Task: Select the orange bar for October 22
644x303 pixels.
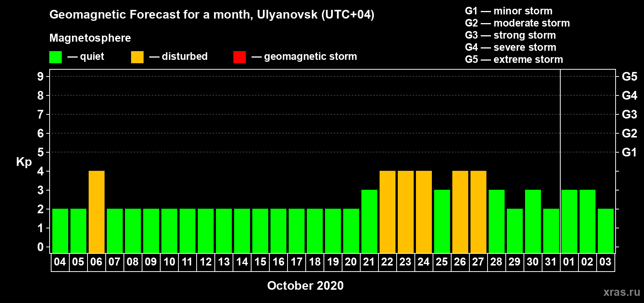Action: (388, 212)
